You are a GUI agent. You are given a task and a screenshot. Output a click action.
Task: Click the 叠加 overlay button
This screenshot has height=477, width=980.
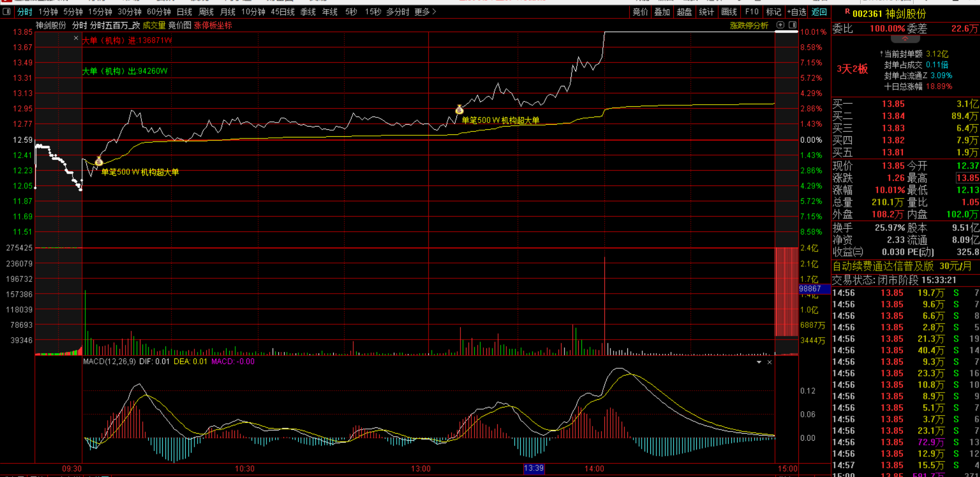click(662, 12)
